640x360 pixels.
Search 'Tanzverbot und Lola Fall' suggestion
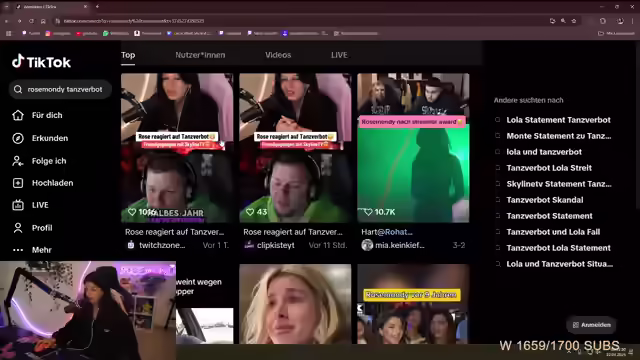553,232
